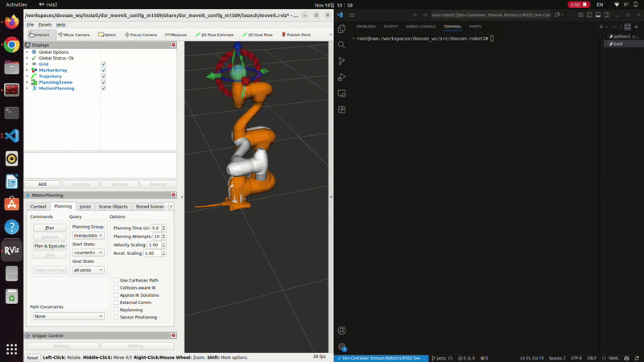
Task: Click the Planning Time spin box
Action: click(x=155, y=228)
